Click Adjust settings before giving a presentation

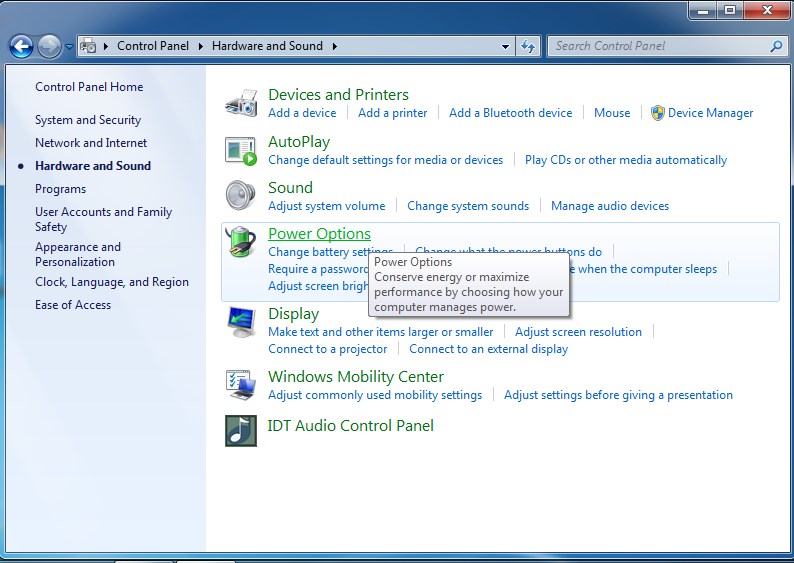click(618, 395)
